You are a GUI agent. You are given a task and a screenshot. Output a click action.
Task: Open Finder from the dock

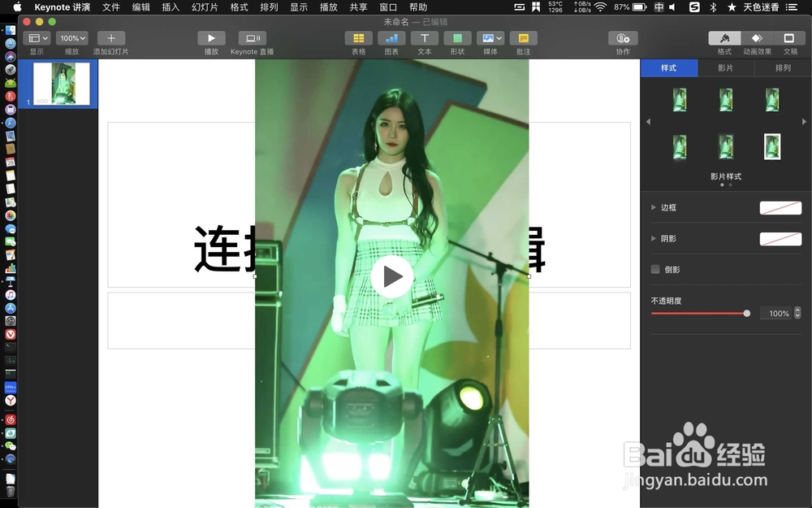pyautogui.click(x=11, y=31)
